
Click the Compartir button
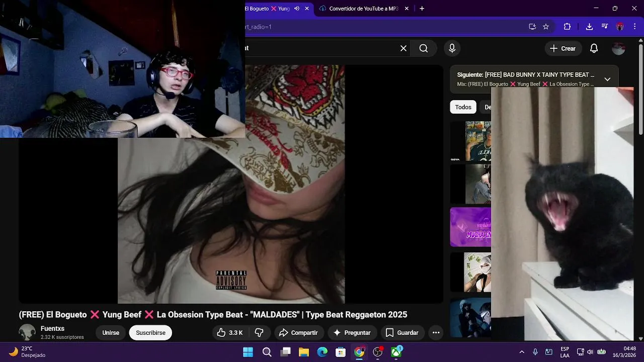[x=298, y=333]
